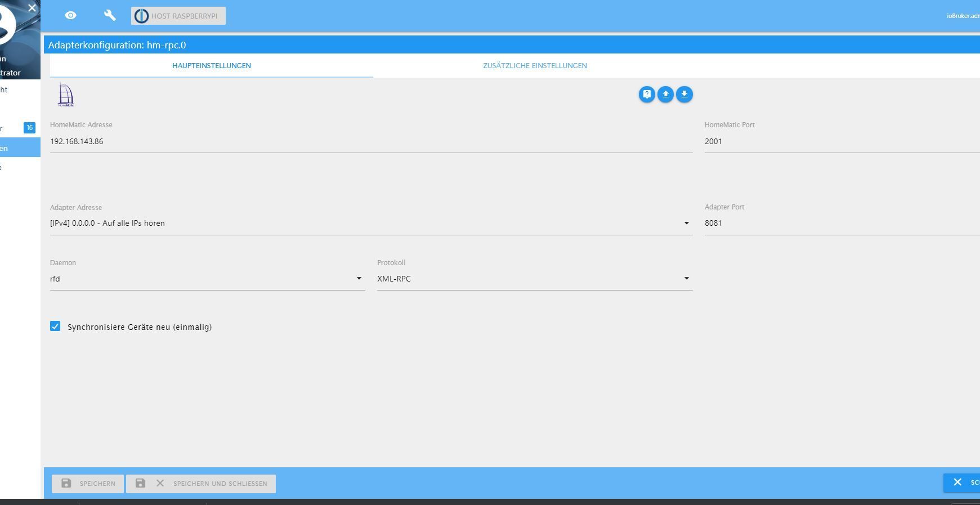This screenshot has height=505, width=980.
Task: Click the download configuration icon
Action: click(684, 94)
